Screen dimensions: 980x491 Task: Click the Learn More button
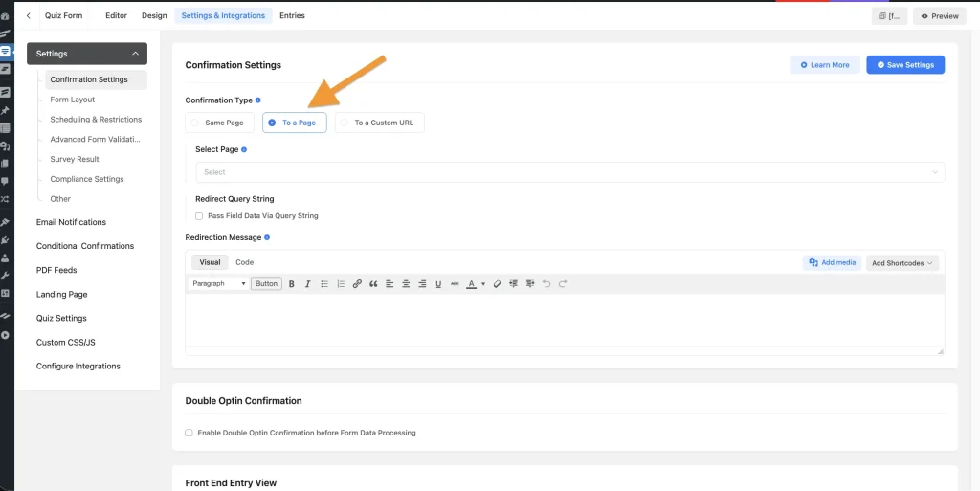[825, 65]
